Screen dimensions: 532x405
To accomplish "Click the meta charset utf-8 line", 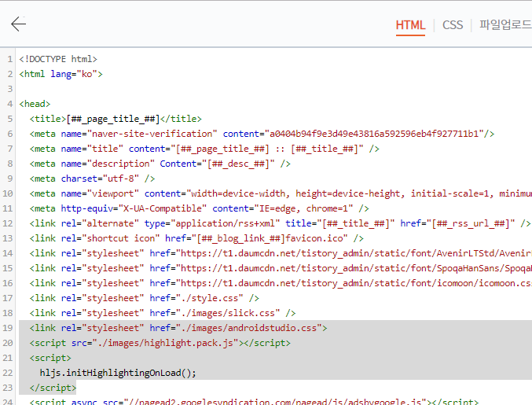I will tap(92, 179).
